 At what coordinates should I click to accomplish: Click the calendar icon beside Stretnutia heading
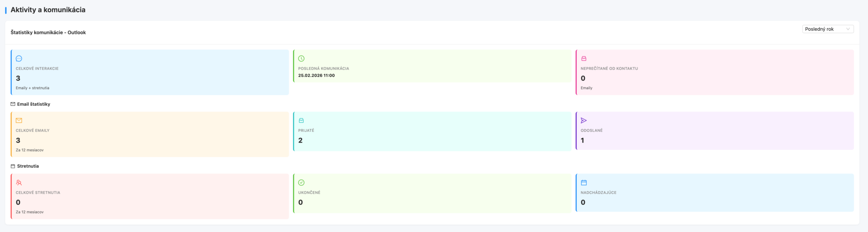point(13,166)
